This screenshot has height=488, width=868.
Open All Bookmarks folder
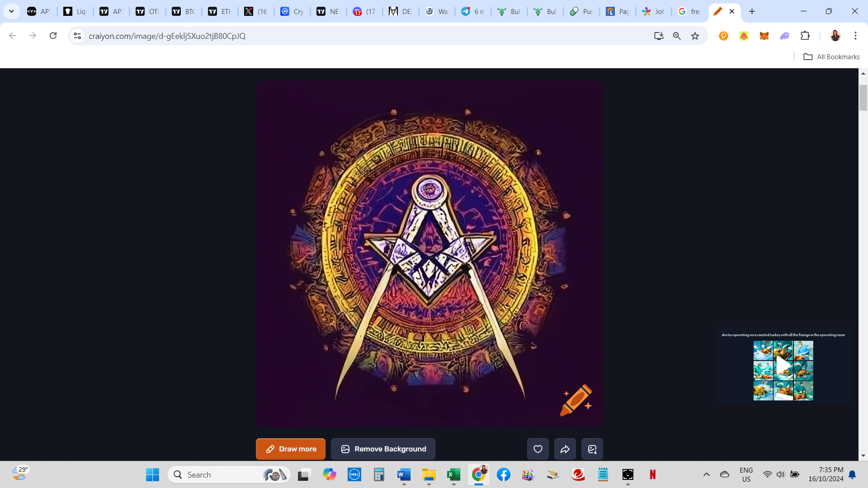831,57
